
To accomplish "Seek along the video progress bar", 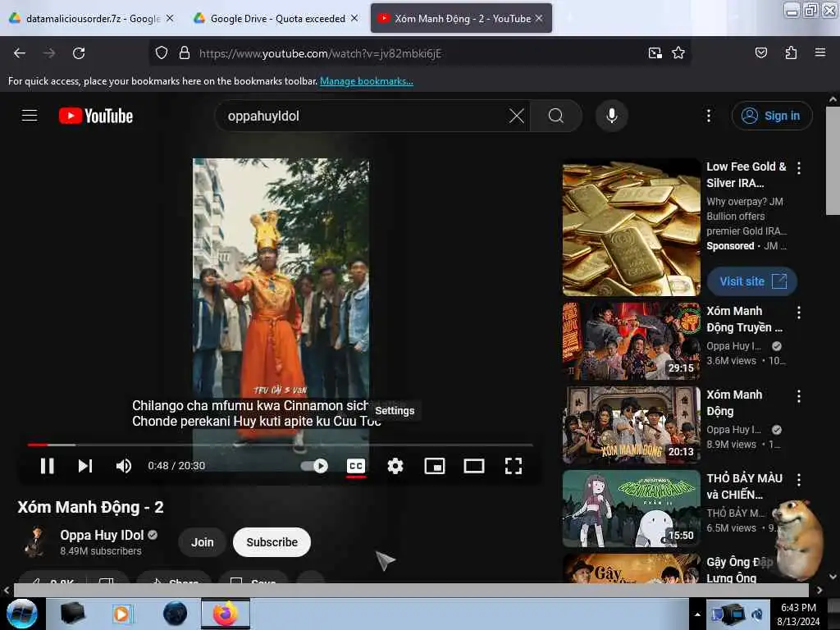I will click(x=281, y=445).
